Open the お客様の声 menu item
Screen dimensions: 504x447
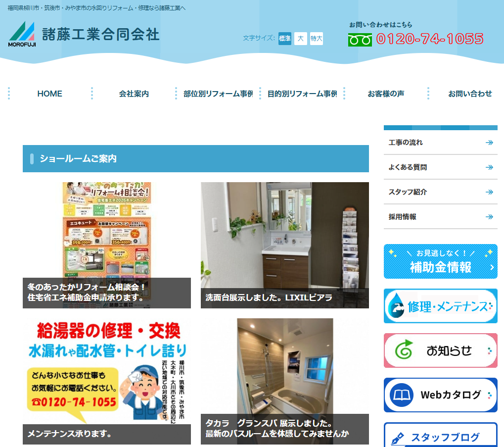point(386,94)
